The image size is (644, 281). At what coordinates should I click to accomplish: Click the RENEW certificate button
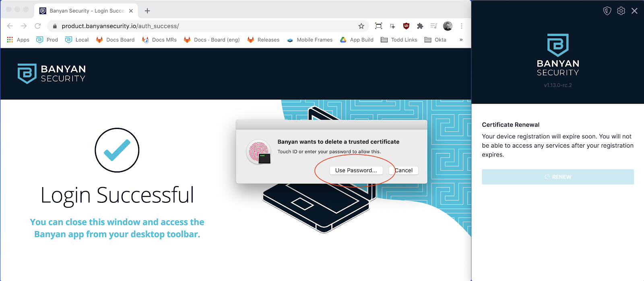[x=558, y=177]
